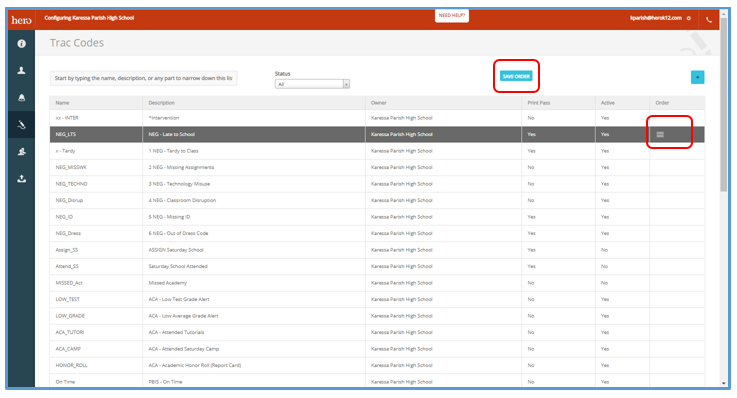Grab the reorder handle on NEG_LTS row
The width and height of the screenshot is (737, 398).
point(660,135)
